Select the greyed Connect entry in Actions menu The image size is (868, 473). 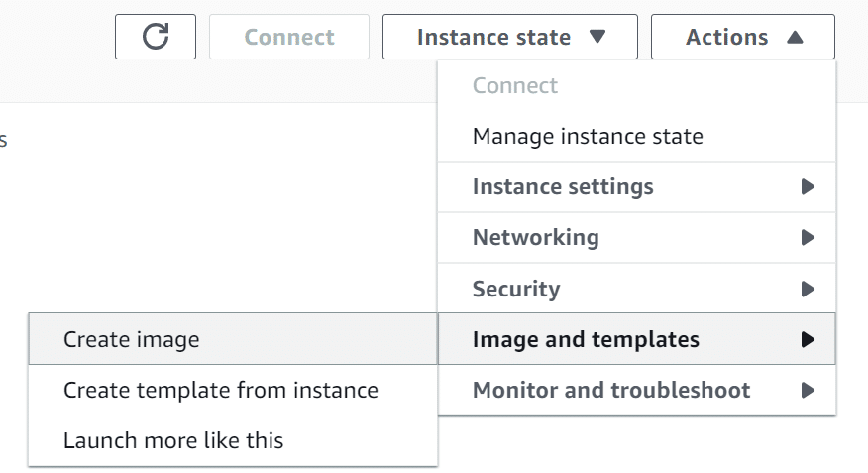tap(515, 85)
